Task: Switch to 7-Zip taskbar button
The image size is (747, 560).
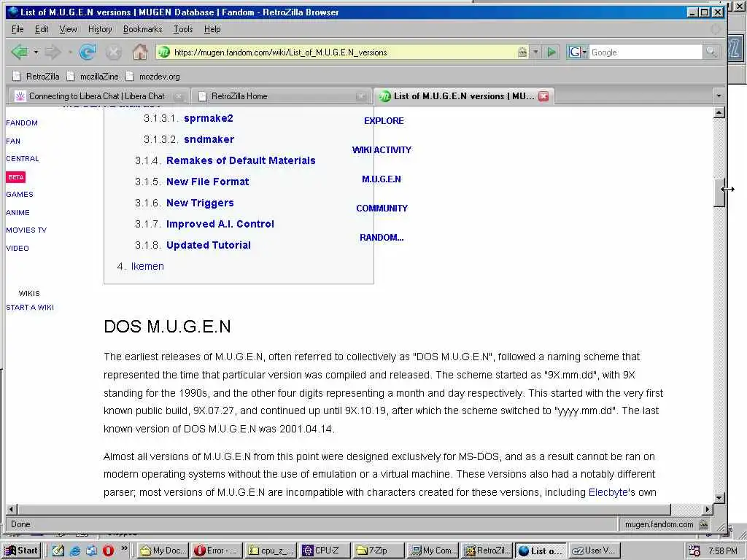Action: pyautogui.click(x=379, y=551)
